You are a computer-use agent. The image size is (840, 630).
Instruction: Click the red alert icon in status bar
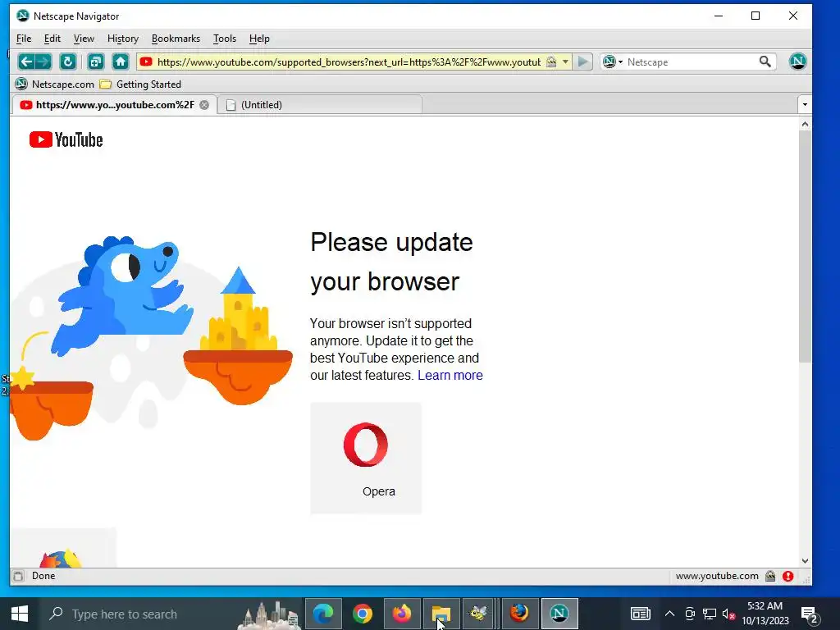[787, 576]
